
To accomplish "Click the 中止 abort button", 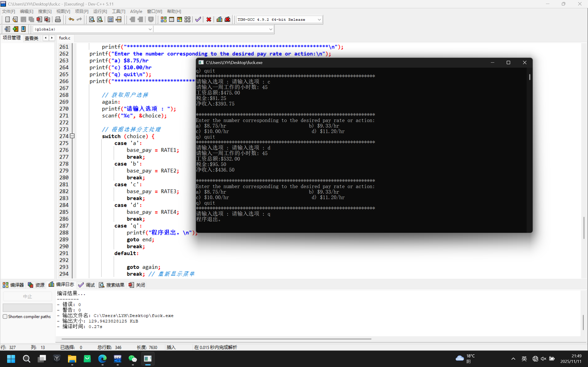I will [28, 296].
